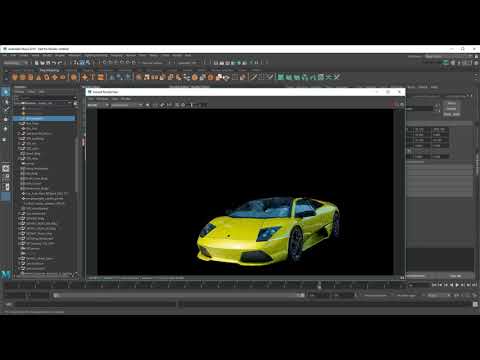Activate the Lasso select tool
The width and height of the screenshot is (480, 360).
click(6, 101)
